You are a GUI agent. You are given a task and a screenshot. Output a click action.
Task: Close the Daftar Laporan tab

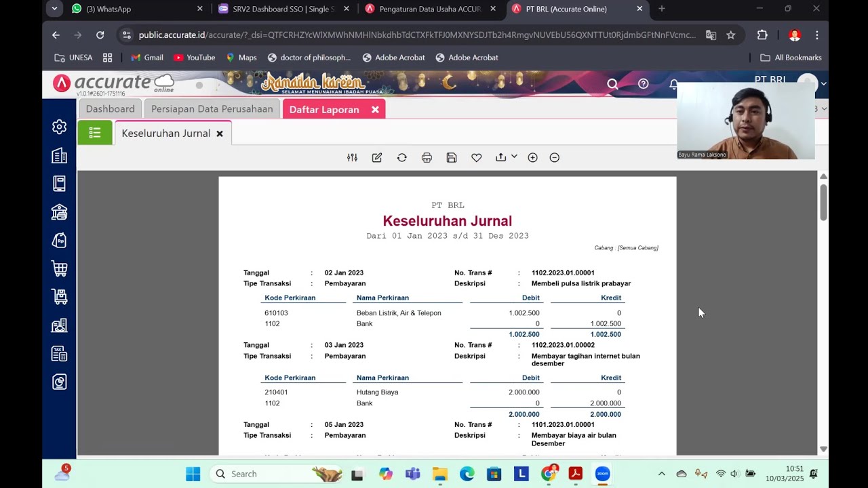point(375,109)
